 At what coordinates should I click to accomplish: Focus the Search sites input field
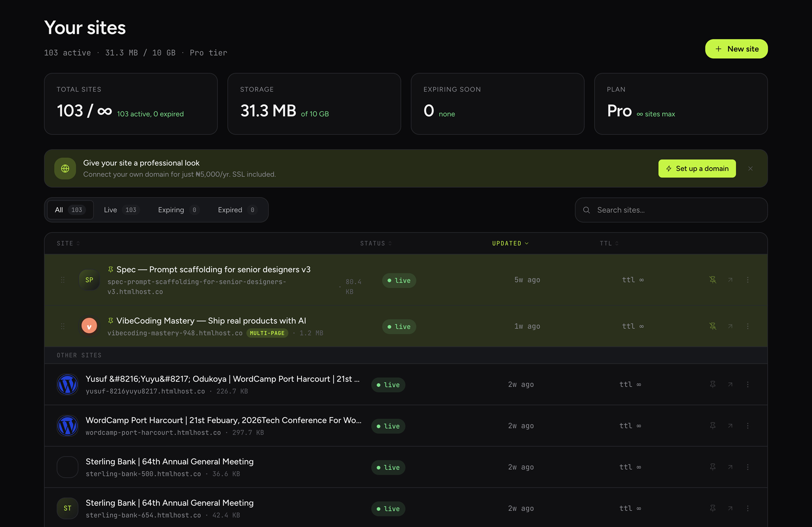click(x=671, y=210)
